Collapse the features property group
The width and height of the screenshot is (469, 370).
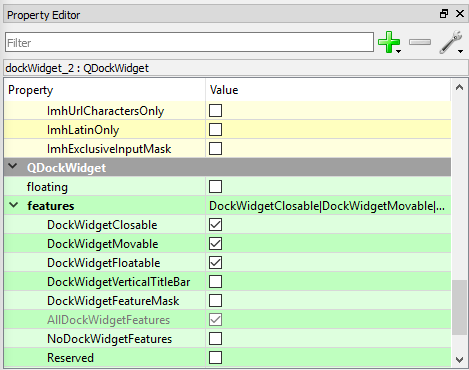pyautogui.click(x=14, y=205)
